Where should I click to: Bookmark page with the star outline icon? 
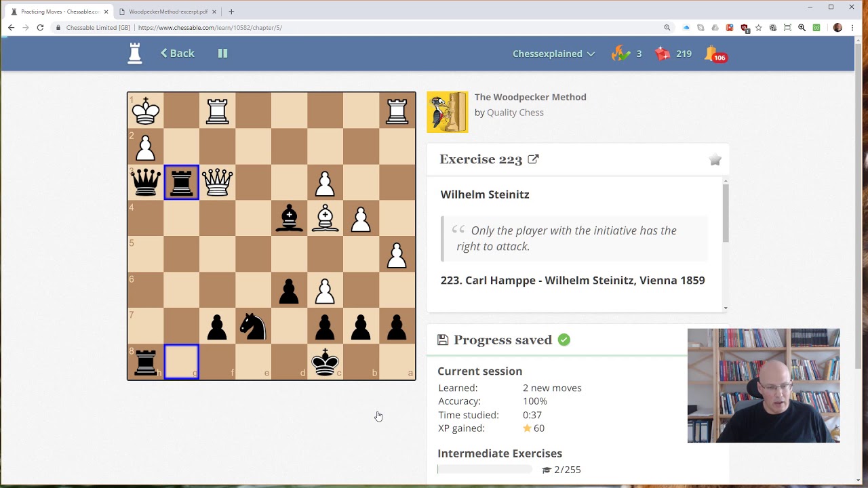coord(758,28)
